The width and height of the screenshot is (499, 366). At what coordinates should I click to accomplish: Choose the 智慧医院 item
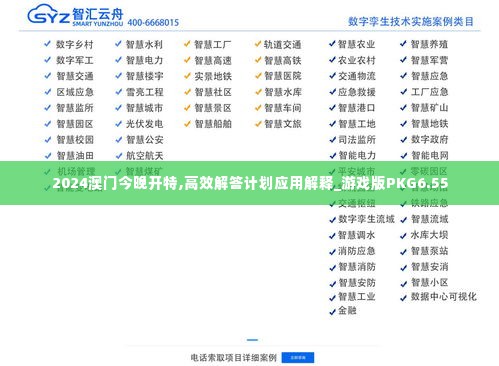coord(283,76)
